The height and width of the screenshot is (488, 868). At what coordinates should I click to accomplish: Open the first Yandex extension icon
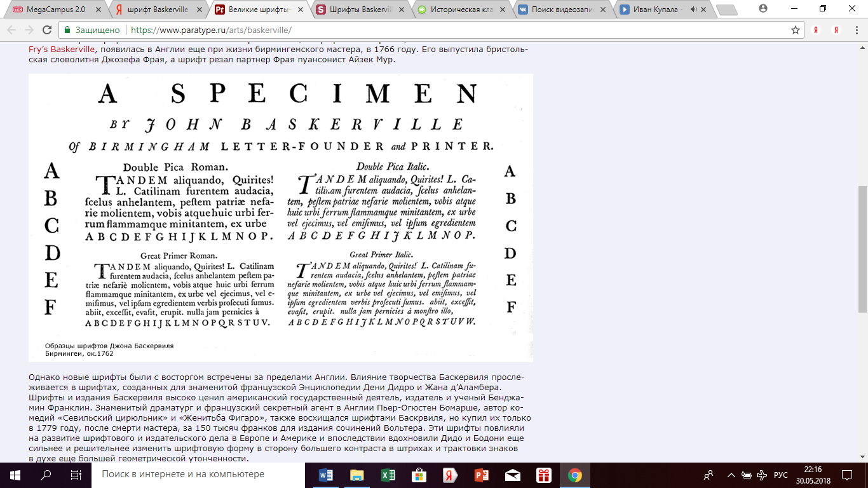click(816, 30)
